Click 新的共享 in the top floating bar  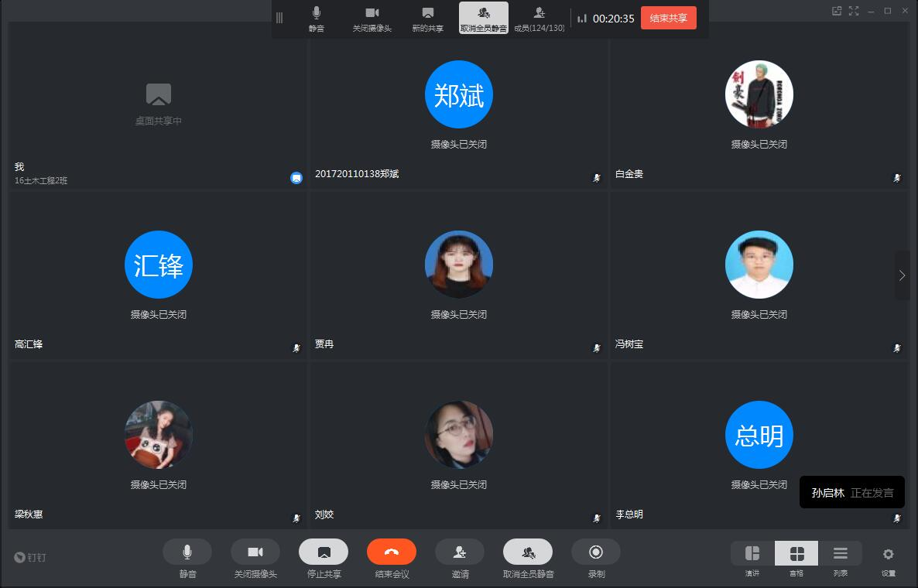(x=427, y=19)
